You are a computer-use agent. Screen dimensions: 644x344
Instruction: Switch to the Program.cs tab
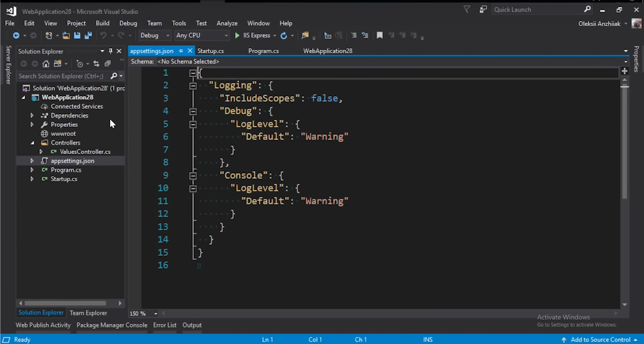[x=264, y=51]
